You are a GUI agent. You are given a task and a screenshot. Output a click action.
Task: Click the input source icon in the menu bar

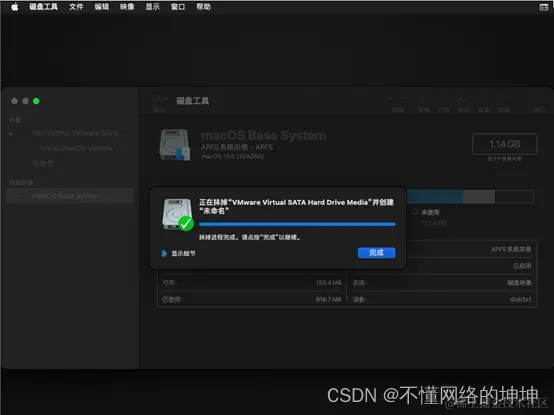pyautogui.click(x=544, y=7)
